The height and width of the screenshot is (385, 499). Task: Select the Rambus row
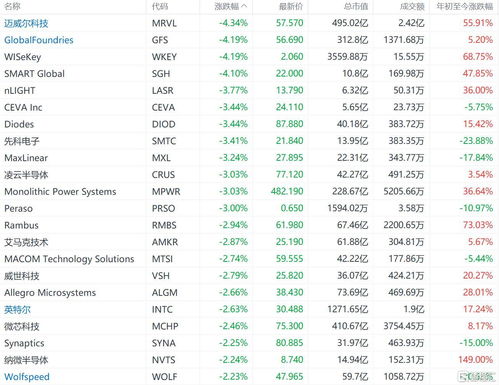pyautogui.click(x=249, y=225)
